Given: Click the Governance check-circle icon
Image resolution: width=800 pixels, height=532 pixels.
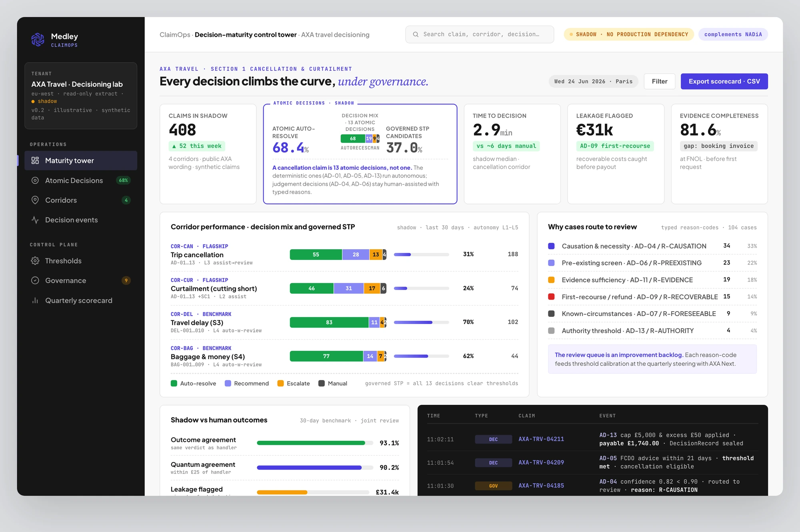Looking at the screenshot, I should (x=35, y=280).
